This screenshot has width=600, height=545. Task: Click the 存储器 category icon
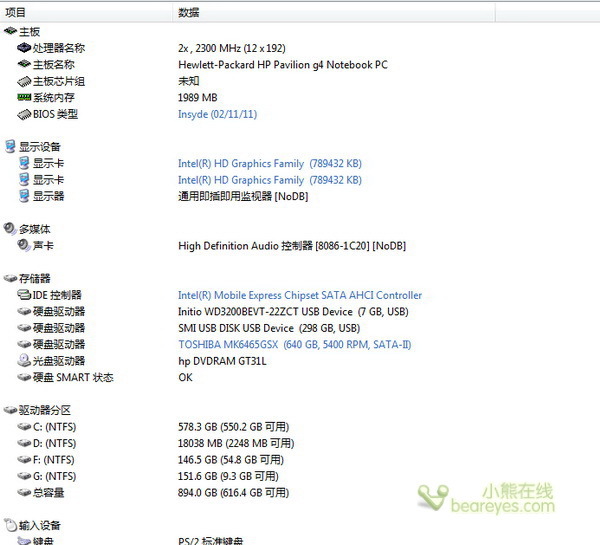tap(10, 278)
